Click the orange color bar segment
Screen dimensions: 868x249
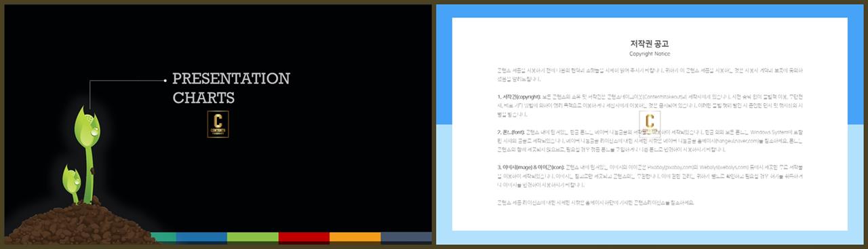355,237
